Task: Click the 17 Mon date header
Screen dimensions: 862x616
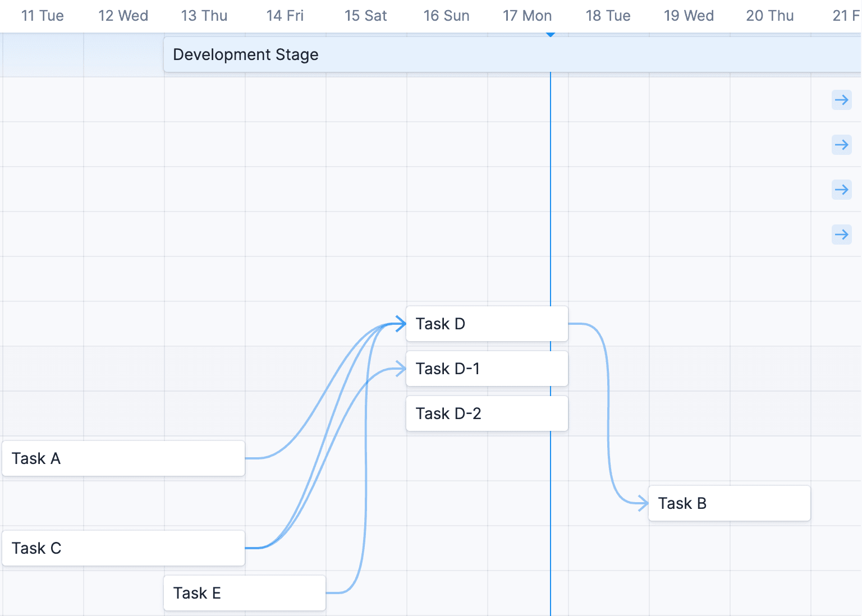Action: (x=527, y=16)
